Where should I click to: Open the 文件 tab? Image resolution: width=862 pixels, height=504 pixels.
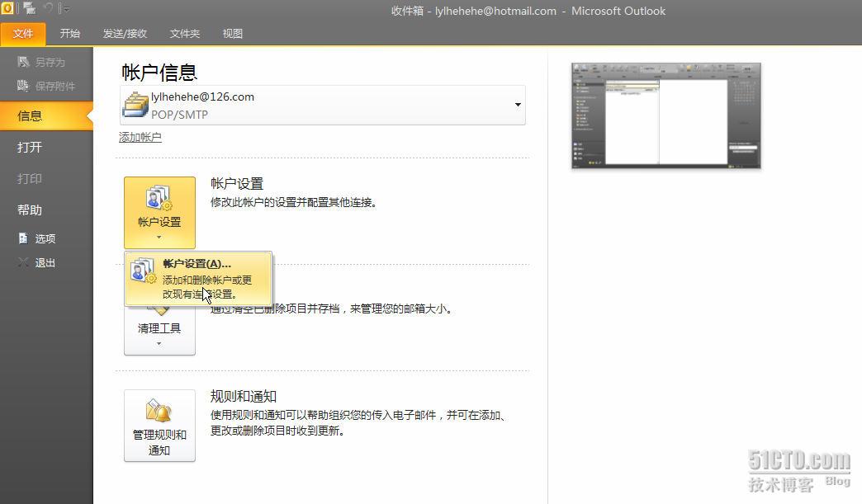click(23, 34)
